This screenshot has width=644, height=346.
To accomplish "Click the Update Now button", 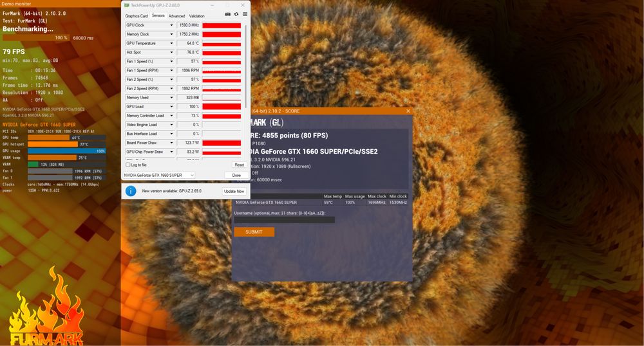I will [234, 191].
